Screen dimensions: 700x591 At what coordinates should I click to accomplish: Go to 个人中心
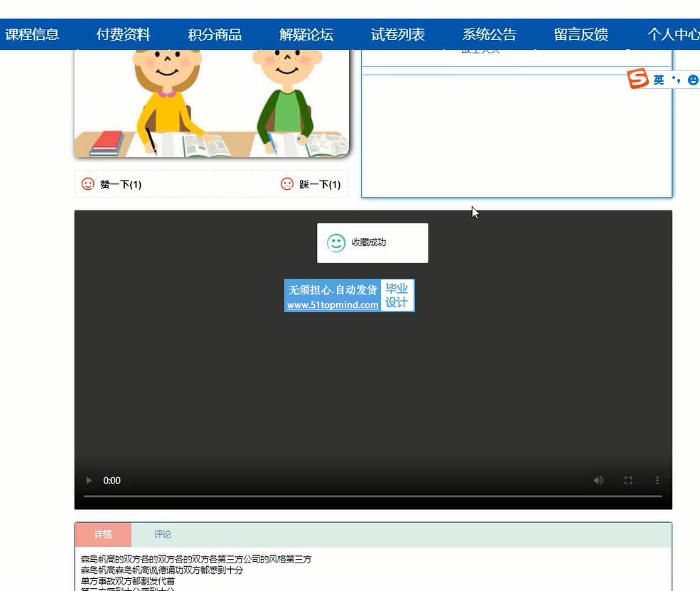(673, 34)
